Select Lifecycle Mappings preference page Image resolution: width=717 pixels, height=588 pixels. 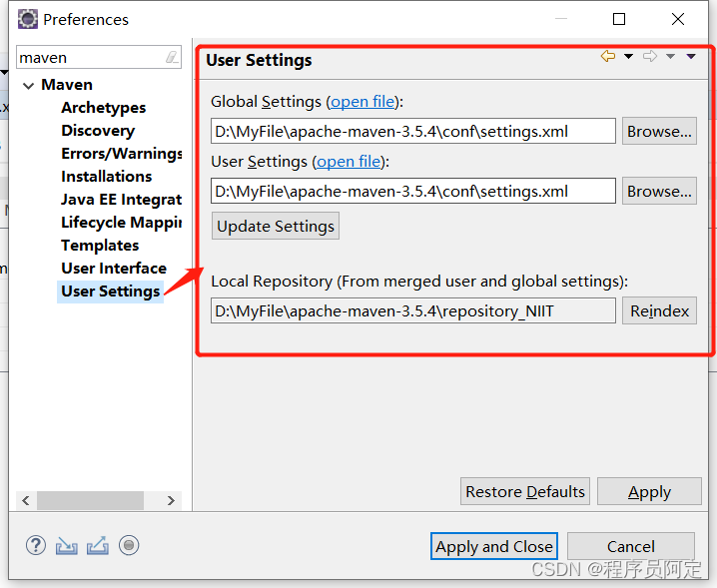coord(122,223)
